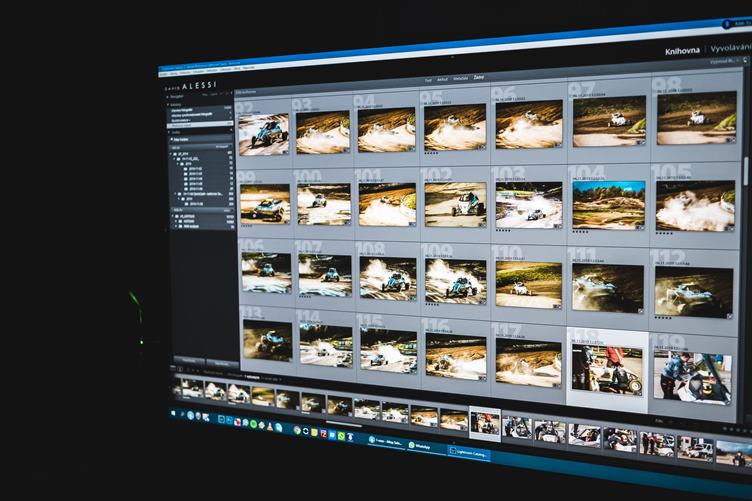Click star rating under photo 105

tap(665, 233)
